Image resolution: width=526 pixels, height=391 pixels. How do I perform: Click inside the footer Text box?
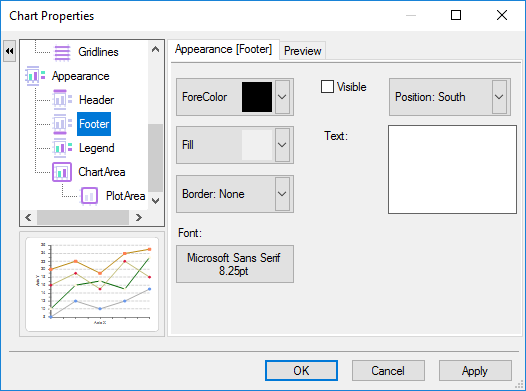click(452, 169)
